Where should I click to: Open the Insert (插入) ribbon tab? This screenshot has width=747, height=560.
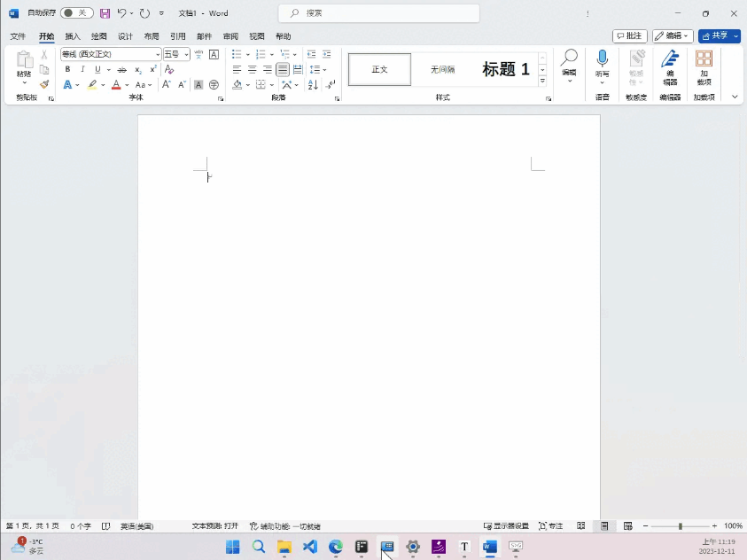pyautogui.click(x=73, y=36)
